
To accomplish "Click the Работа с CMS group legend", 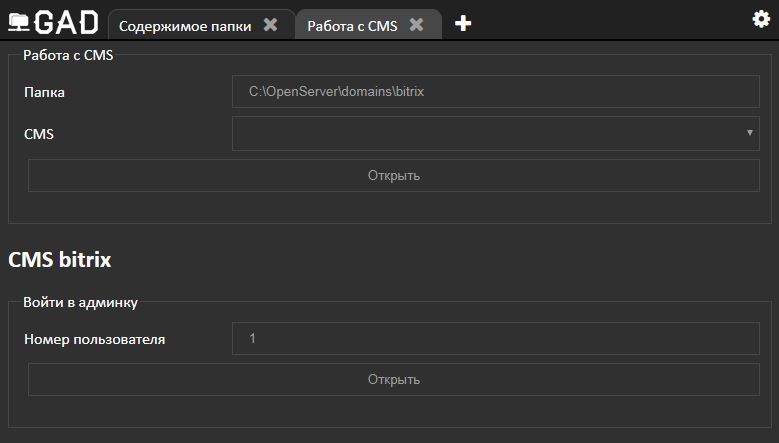I will pos(68,55).
